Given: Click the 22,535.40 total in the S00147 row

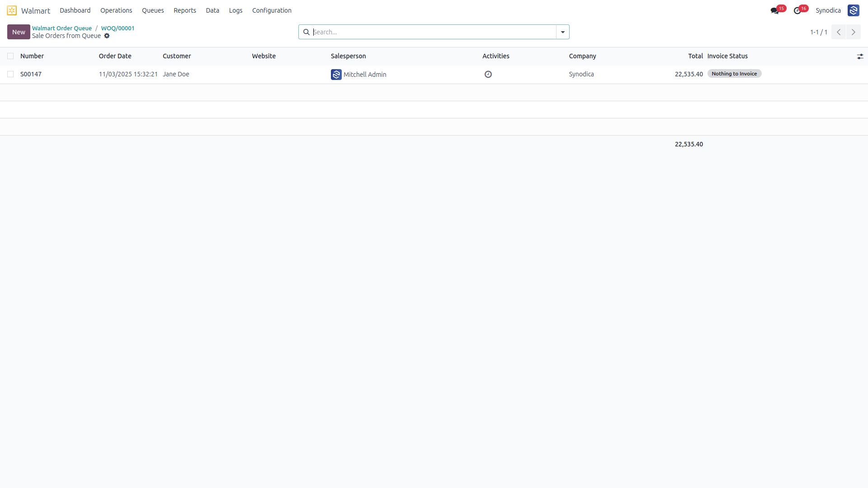Looking at the screenshot, I should tap(689, 74).
